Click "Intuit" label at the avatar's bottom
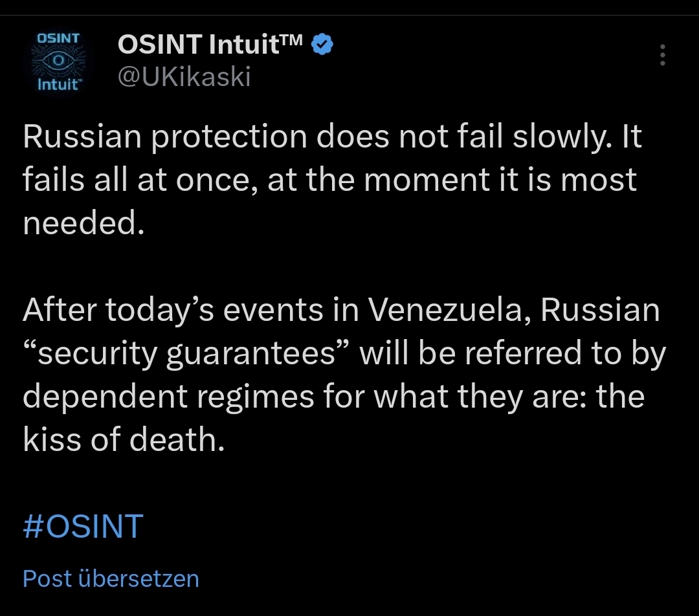The height and width of the screenshot is (616, 699). 58,85
